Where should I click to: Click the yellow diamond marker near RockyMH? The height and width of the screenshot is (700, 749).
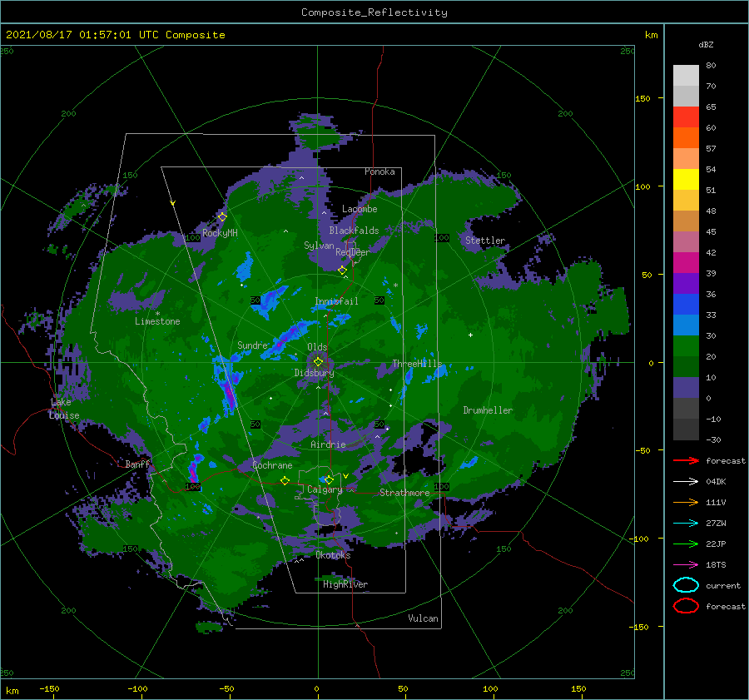222,217
